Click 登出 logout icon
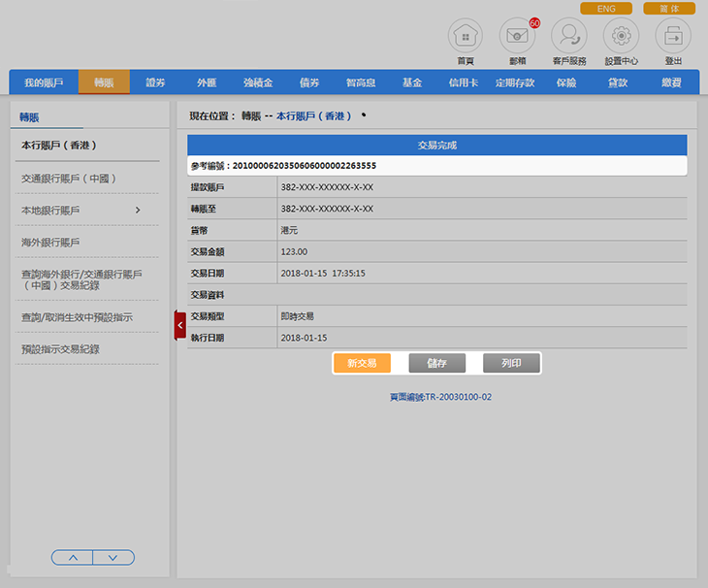Image resolution: width=708 pixels, height=588 pixels. click(673, 37)
